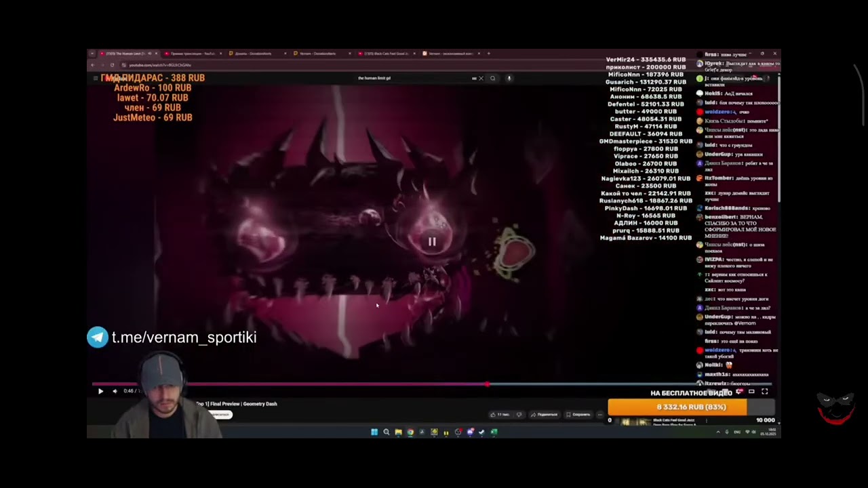868x488 pixels.
Task: Open Windows taskbar search
Action: pos(387,432)
